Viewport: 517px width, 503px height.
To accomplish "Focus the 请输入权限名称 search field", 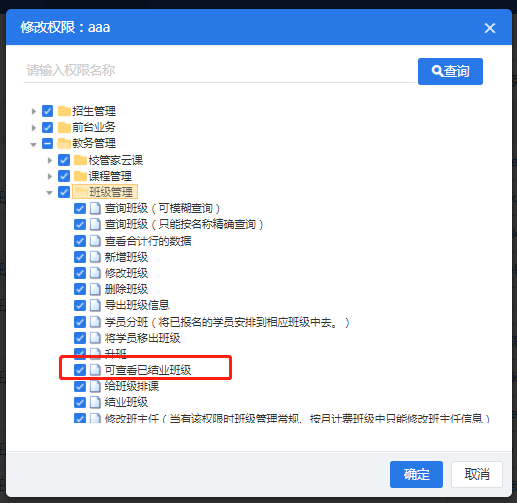I will (x=219, y=70).
